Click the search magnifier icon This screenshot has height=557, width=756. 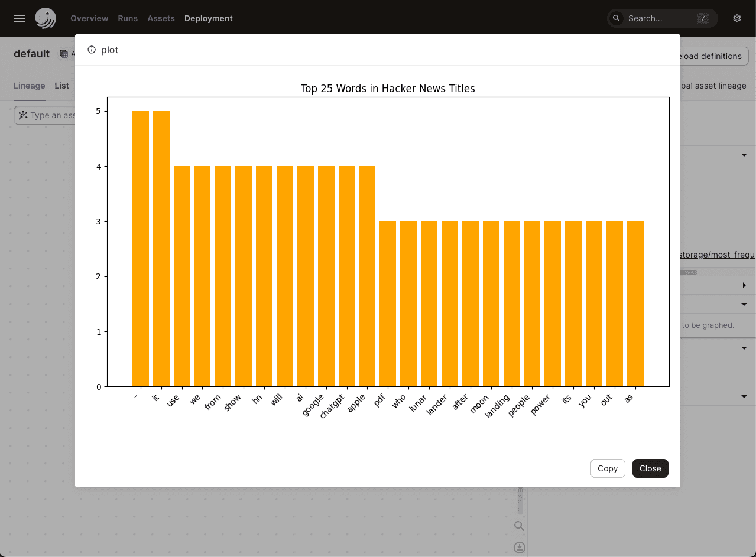click(x=617, y=18)
